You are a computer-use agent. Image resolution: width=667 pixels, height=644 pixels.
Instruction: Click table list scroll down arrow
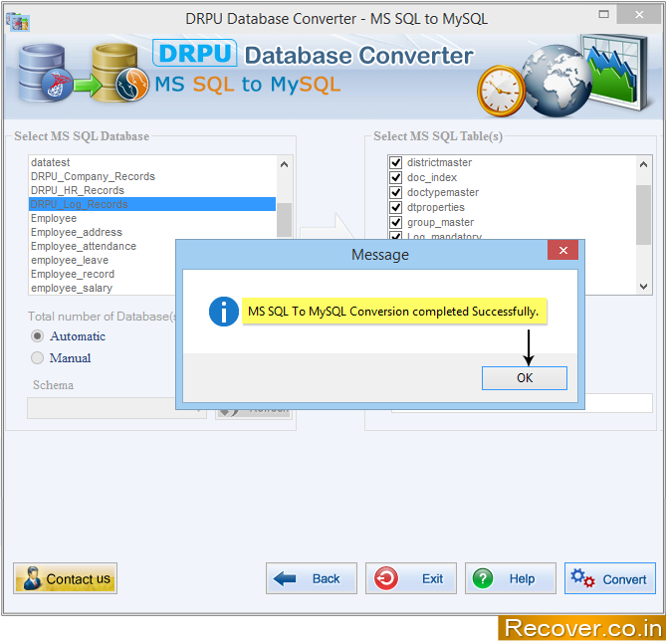pos(643,287)
